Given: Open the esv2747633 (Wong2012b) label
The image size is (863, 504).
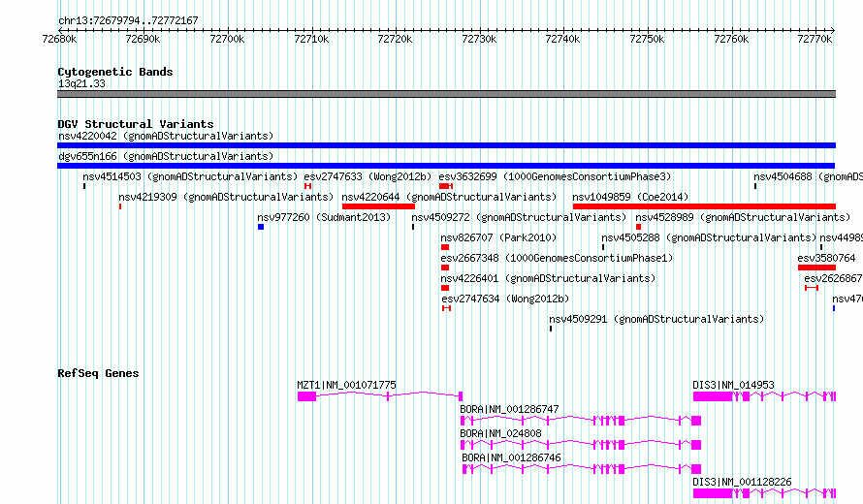Looking at the screenshot, I should click(x=368, y=176).
